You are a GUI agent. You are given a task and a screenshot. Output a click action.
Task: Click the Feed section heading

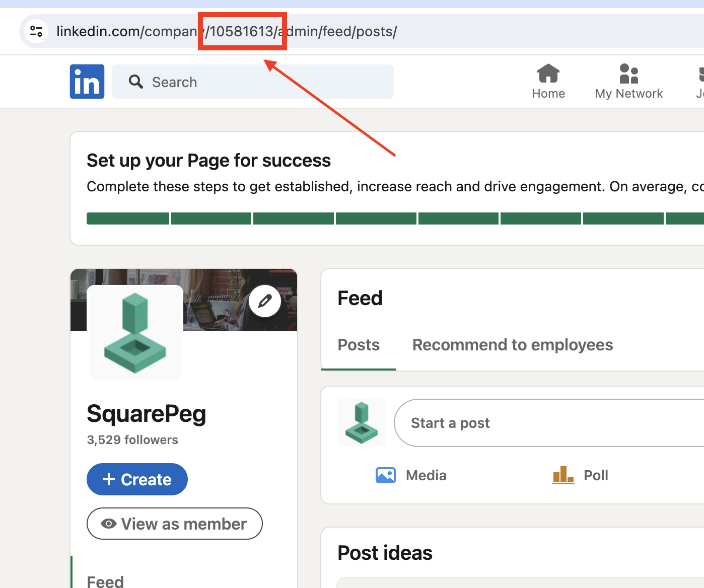[x=360, y=298]
